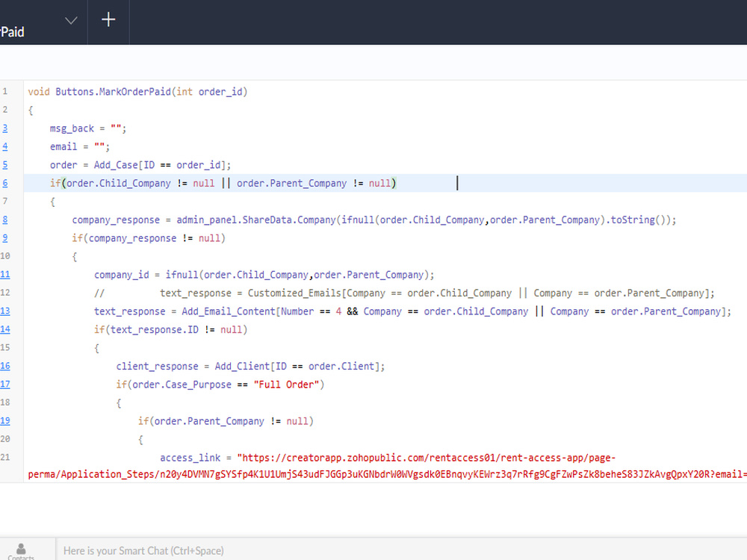Click opening brace on line 2
Image resolution: width=747 pixels, height=560 pixels.
click(x=31, y=111)
